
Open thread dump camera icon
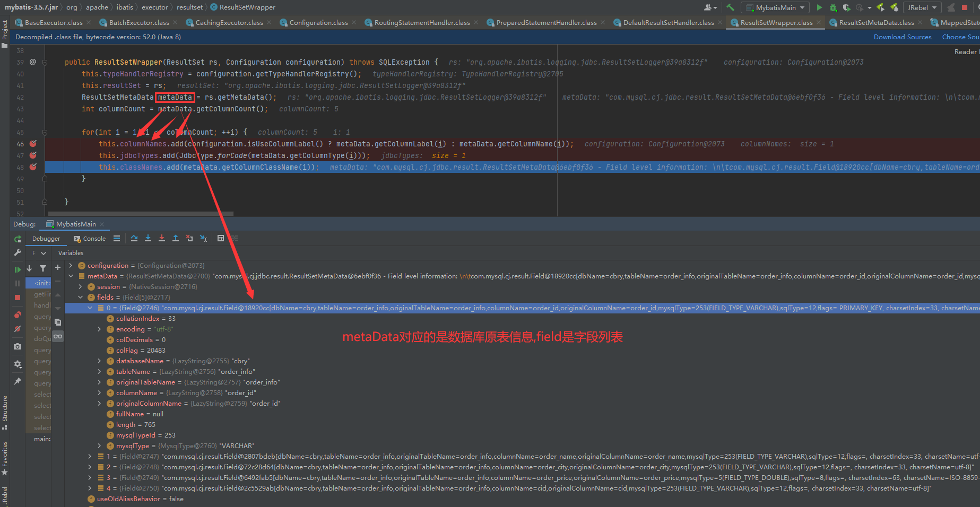(18, 346)
